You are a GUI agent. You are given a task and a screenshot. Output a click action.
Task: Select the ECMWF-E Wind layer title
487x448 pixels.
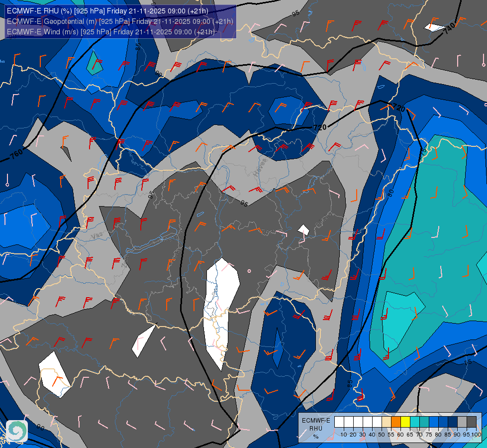pos(110,32)
